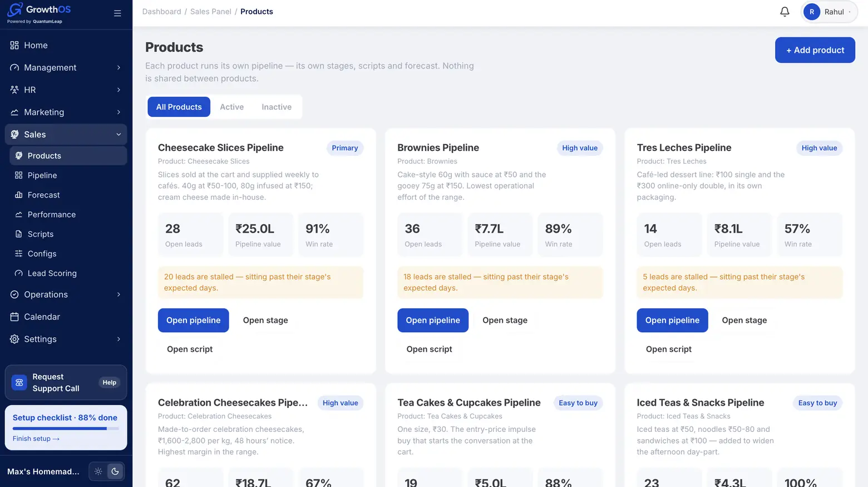Click Finish setup link

(36, 439)
